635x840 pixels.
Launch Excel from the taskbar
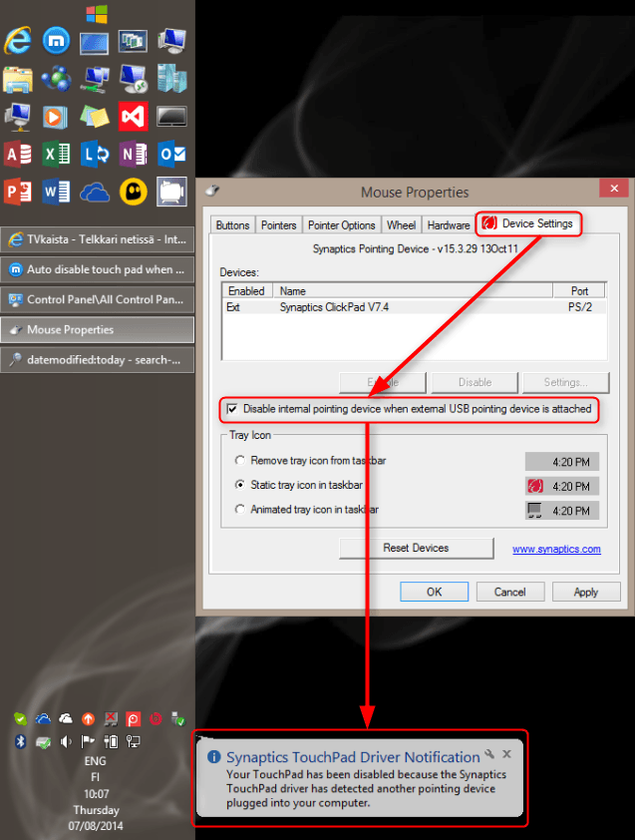(x=56, y=154)
